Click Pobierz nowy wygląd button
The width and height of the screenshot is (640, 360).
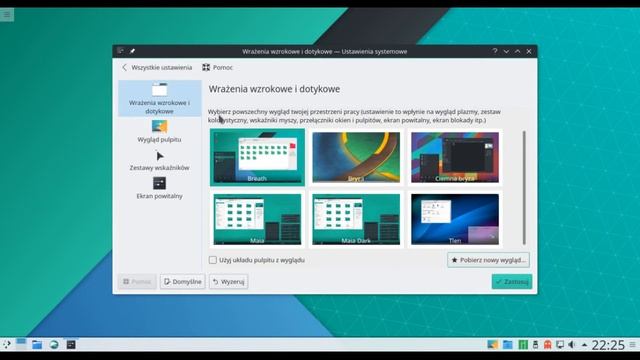pos(489,260)
